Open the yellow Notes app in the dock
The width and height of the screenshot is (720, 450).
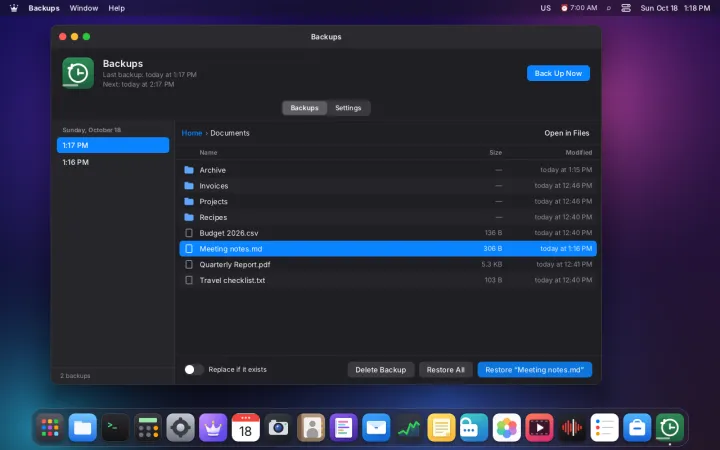[x=441, y=428]
